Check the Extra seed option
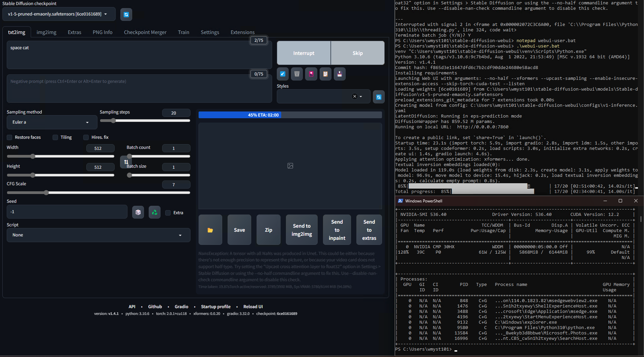 click(168, 213)
